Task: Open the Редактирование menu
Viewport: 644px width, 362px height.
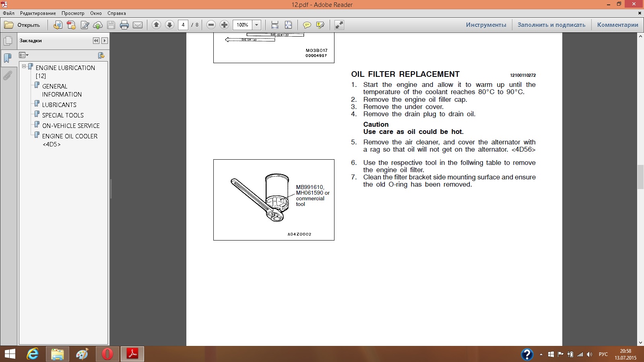Action: [38, 13]
